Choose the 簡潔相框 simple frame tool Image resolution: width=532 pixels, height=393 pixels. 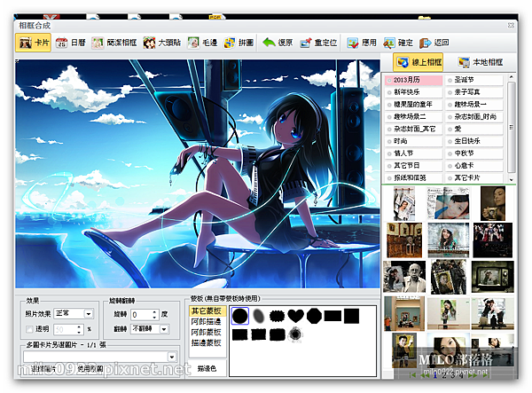coord(114,43)
